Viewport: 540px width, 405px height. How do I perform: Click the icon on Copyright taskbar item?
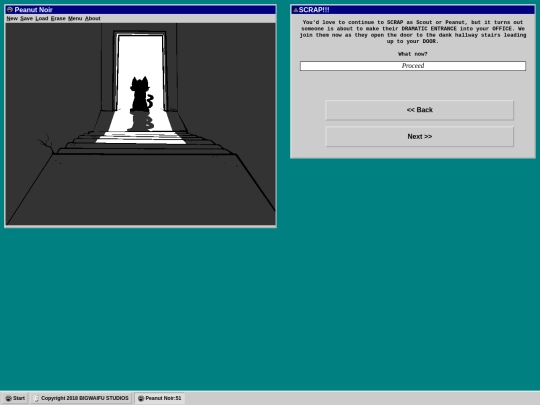[37, 398]
